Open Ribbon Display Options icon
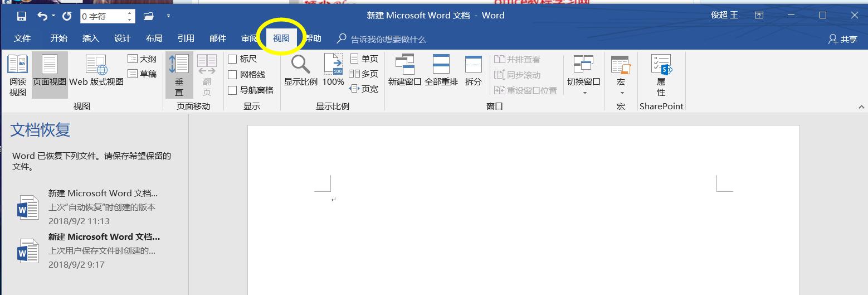This screenshot has width=868, height=295. tap(759, 16)
